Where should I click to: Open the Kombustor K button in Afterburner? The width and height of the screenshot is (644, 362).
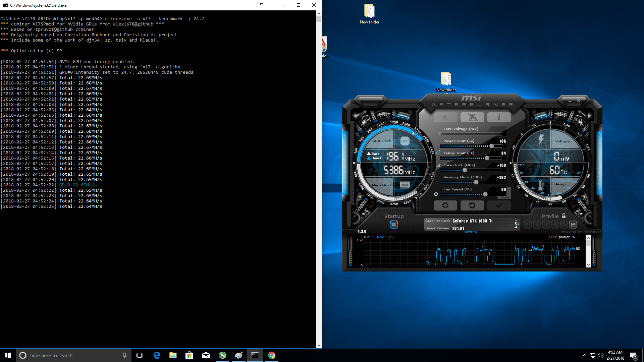click(x=445, y=117)
